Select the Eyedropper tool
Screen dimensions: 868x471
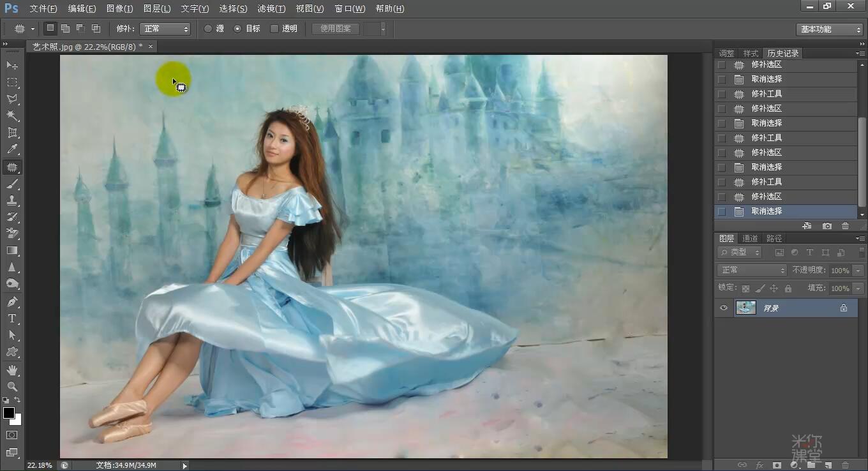click(x=12, y=150)
